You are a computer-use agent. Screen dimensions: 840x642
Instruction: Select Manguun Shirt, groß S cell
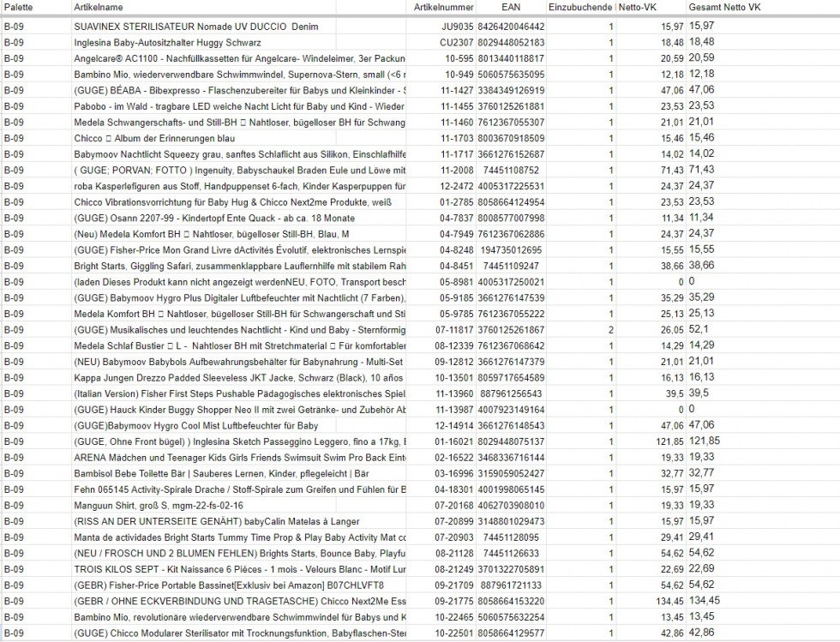[x=159, y=506]
